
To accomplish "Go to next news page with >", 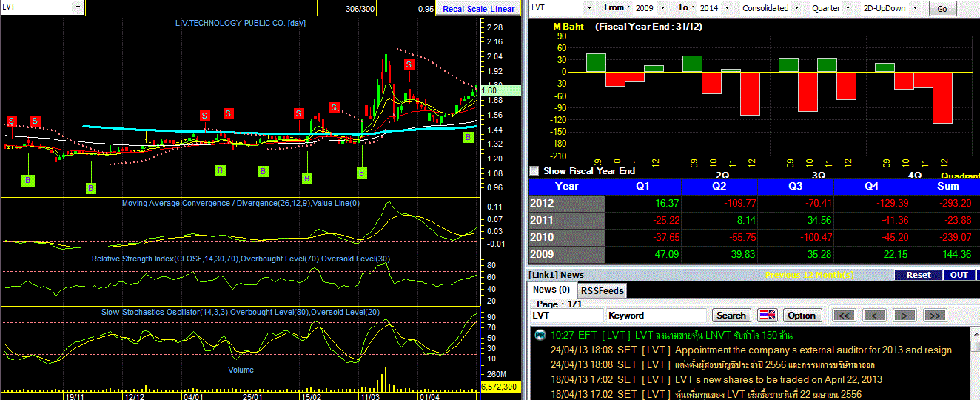I will click(905, 316).
